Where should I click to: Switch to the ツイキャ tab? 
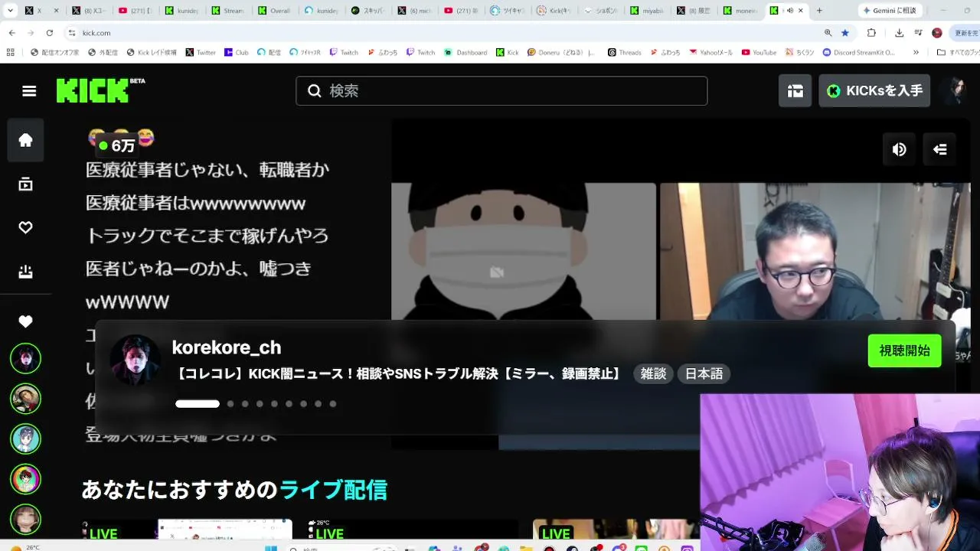(x=508, y=11)
